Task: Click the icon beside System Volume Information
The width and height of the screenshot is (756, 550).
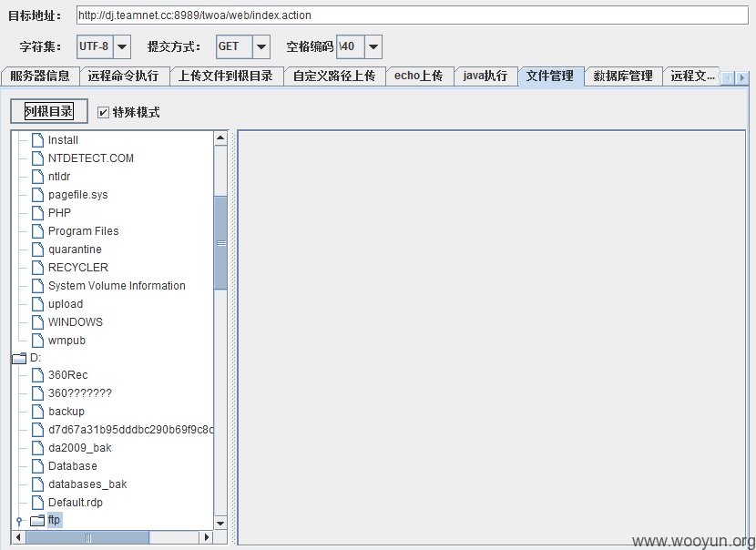Action: (37, 285)
